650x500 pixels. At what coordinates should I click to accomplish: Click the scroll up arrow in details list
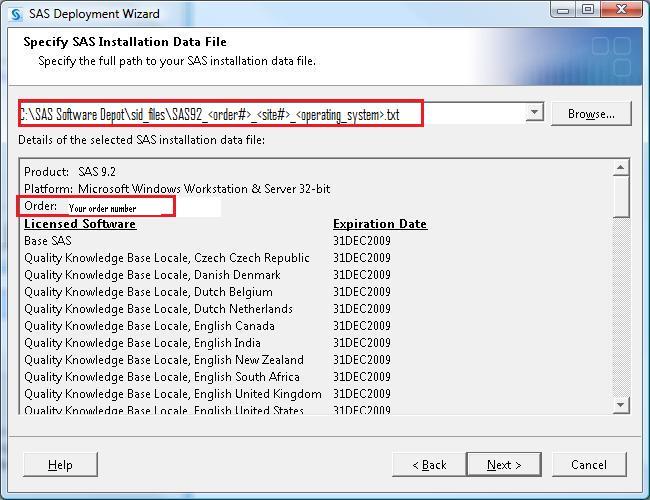coord(621,167)
